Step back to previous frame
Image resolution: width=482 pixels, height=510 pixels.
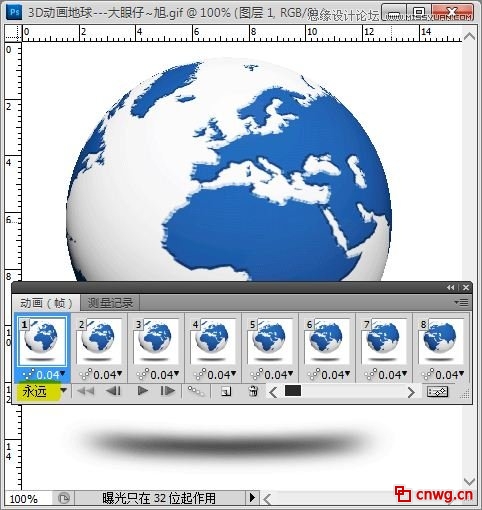(x=113, y=391)
